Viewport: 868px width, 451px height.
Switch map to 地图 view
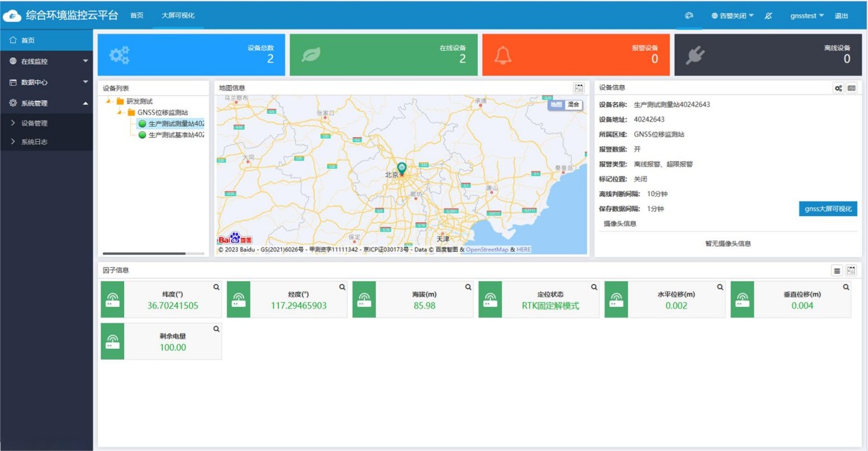click(x=556, y=105)
